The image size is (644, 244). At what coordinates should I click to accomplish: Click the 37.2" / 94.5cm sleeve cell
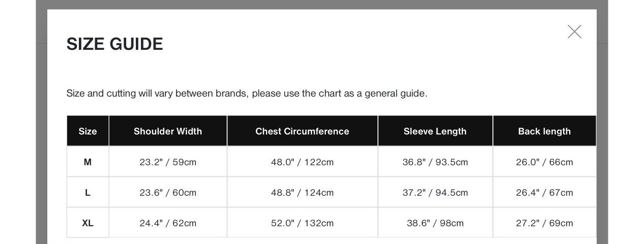[435, 192]
